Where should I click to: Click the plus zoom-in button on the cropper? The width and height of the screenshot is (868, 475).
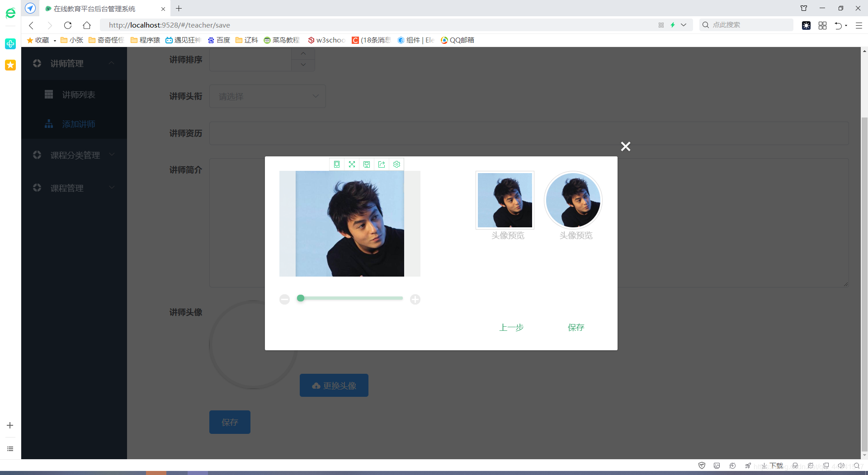[x=415, y=299]
